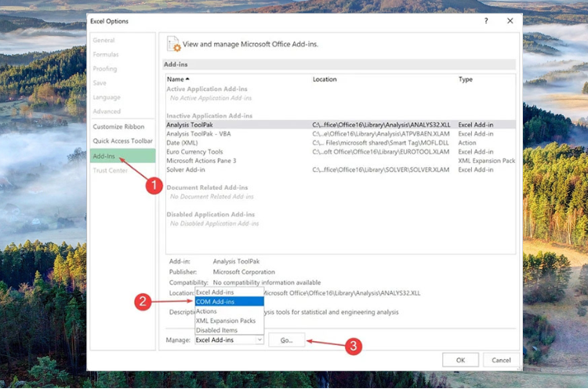Click the MOFL.DLL location path
The height and width of the screenshot is (392, 588).
(380, 143)
